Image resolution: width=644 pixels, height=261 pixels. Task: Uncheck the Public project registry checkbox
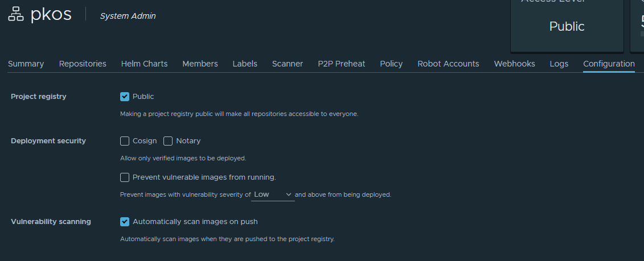(x=125, y=97)
